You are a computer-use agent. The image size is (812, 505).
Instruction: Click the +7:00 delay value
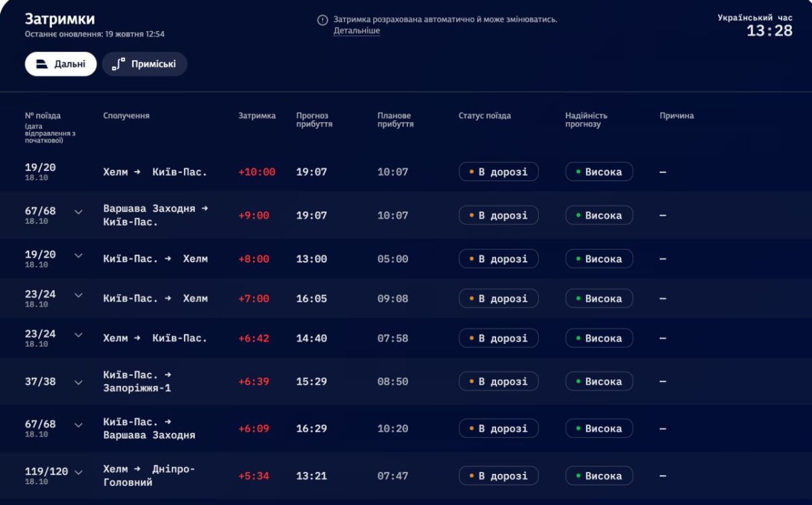click(254, 299)
